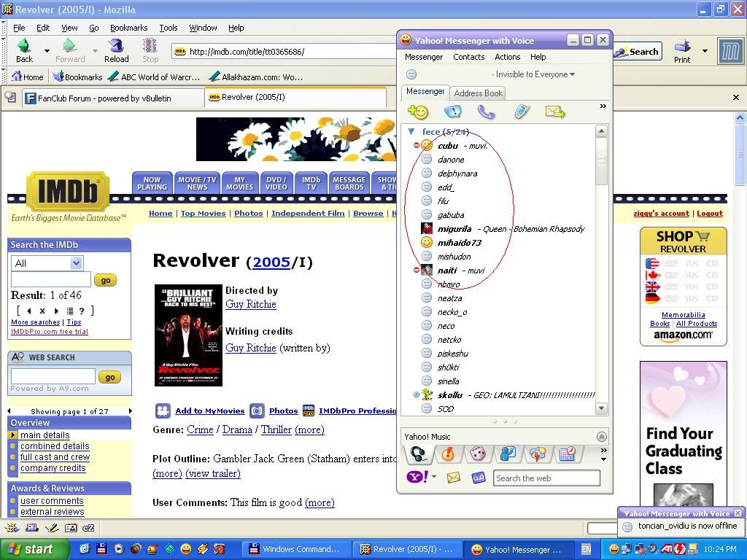Click the Reload button in Mozilla toolbar
The height and width of the screenshot is (560, 747).
click(x=116, y=51)
